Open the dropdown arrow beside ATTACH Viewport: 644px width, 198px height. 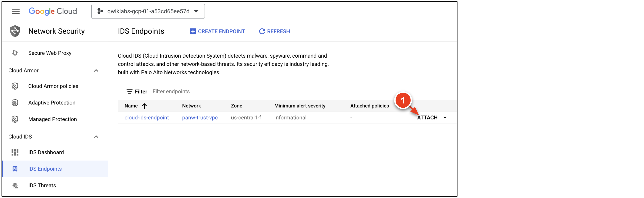coord(445,117)
